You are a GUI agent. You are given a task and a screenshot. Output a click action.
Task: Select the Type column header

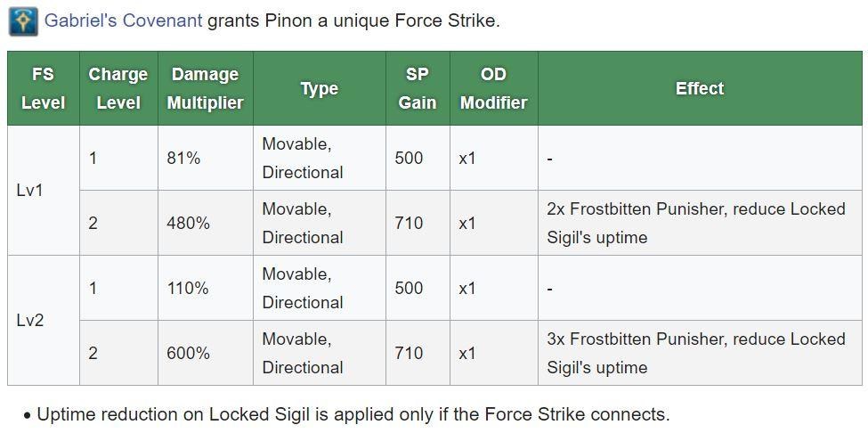coord(319,88)
